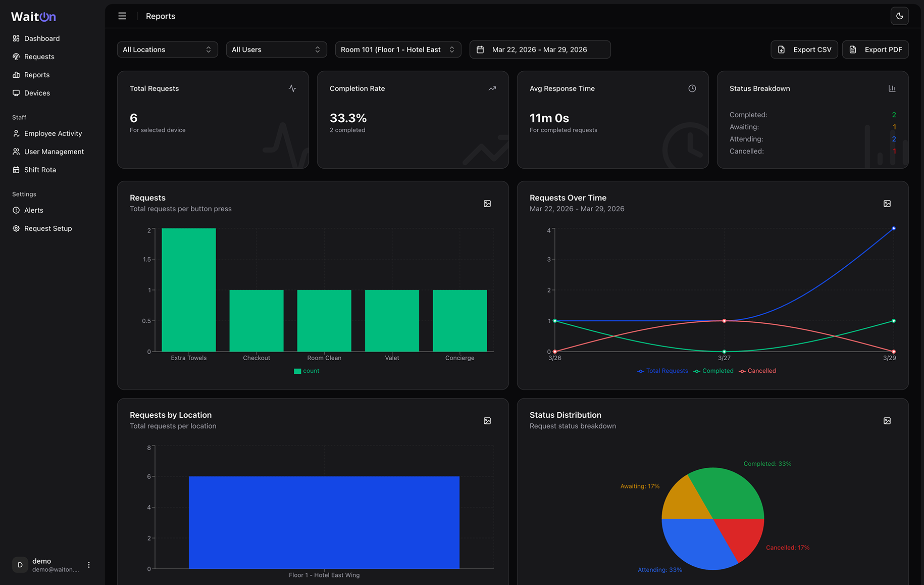The height and width of the screenshot is (585, 924).
Task: Collapse sidebar using hamburger menu icon
Action: click(x=122, y=16)
